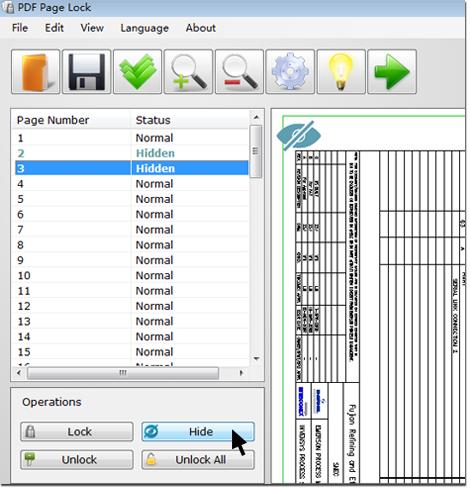Click the green double checkmark icon
The width and height of the screenshot is (470, 489).
coord(137,72)
